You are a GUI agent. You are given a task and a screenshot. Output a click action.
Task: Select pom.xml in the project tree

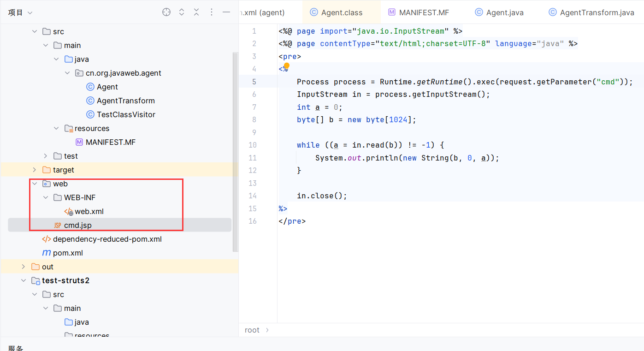click(68, 253)
